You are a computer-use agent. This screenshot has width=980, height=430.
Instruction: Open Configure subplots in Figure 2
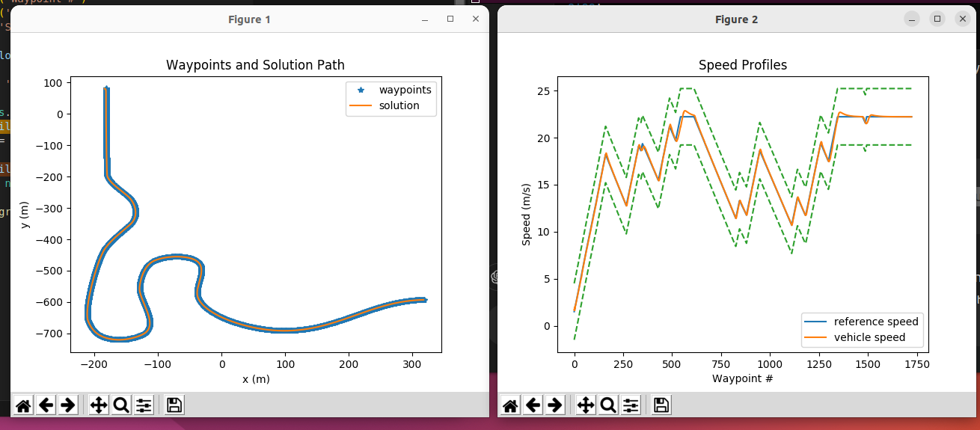pos(631,405)
